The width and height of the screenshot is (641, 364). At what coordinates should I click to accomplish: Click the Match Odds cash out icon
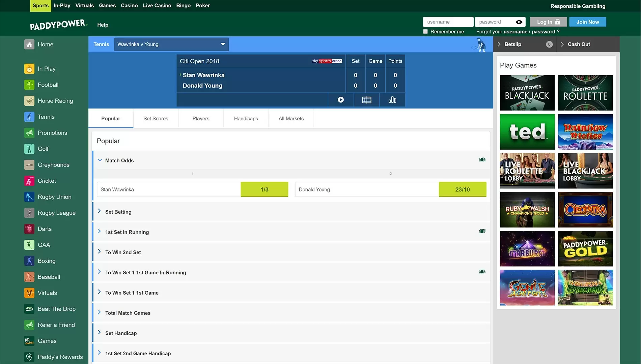(x=482, y=160)
